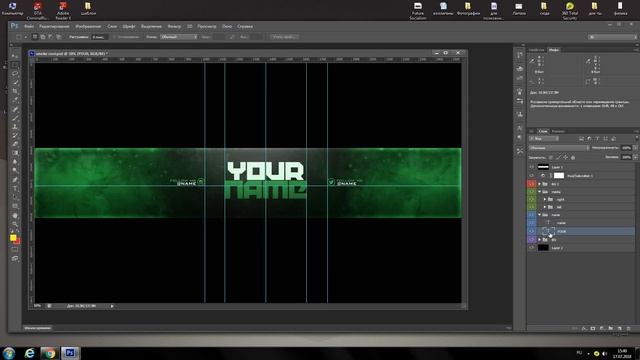Select the Horizontal Type tool
The height and width of the screenshot is (360, 640).
click(15, 189)
